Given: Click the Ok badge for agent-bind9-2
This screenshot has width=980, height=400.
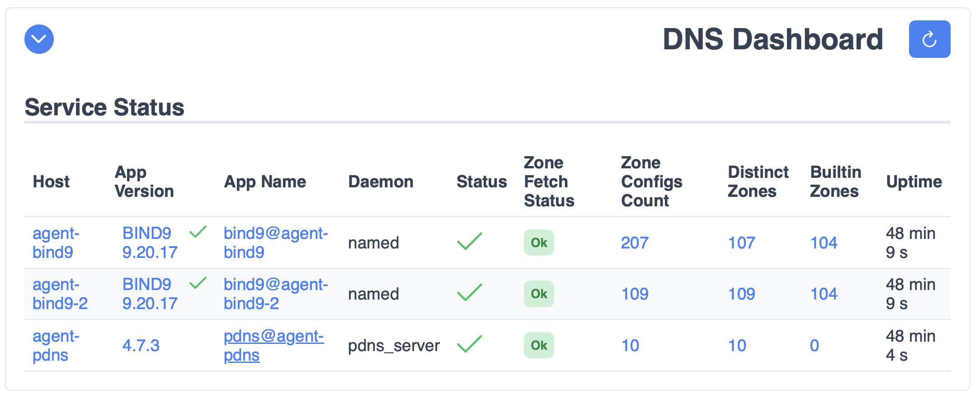Looking at the screenshot, I should click(x=538, y=294).
